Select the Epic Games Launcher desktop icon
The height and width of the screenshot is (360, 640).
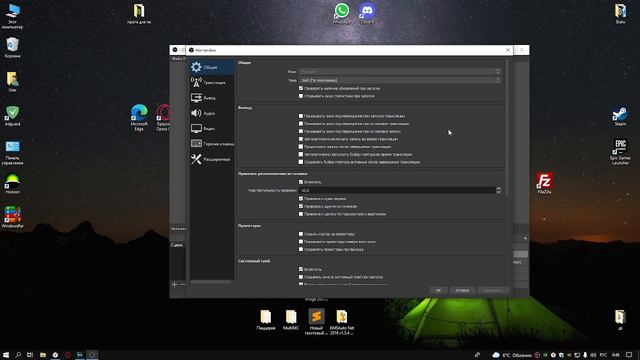pyautogui.click(x=620, y=151)
